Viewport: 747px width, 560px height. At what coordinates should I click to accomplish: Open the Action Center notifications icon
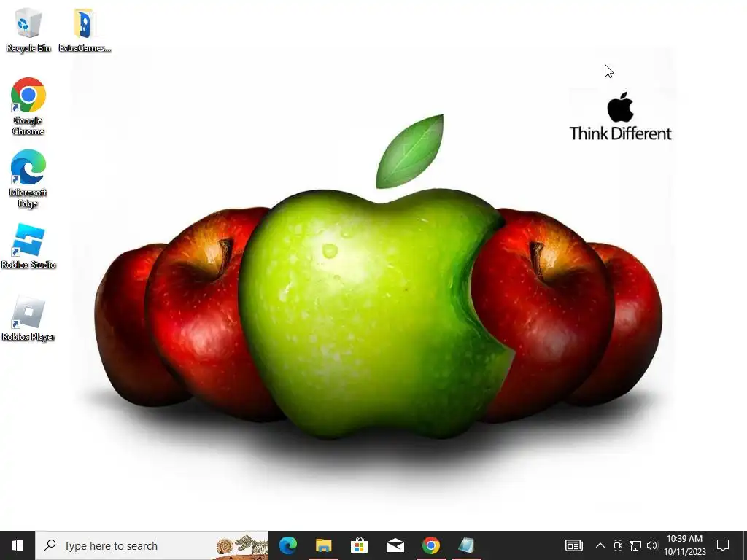(x=723, y=545)
